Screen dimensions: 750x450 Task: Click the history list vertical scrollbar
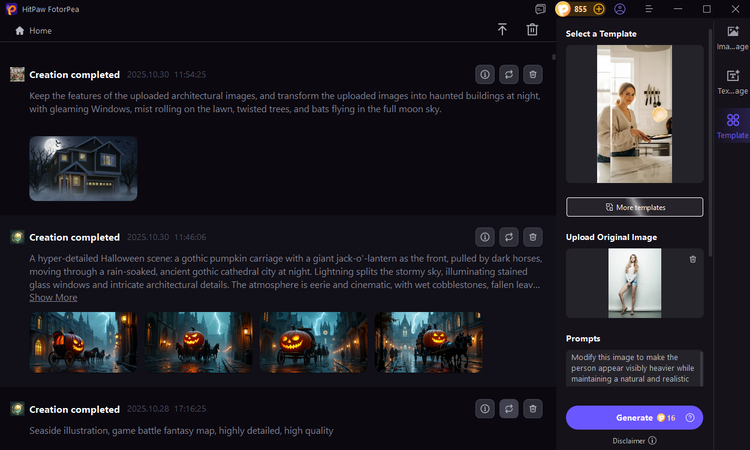(554, 57)
